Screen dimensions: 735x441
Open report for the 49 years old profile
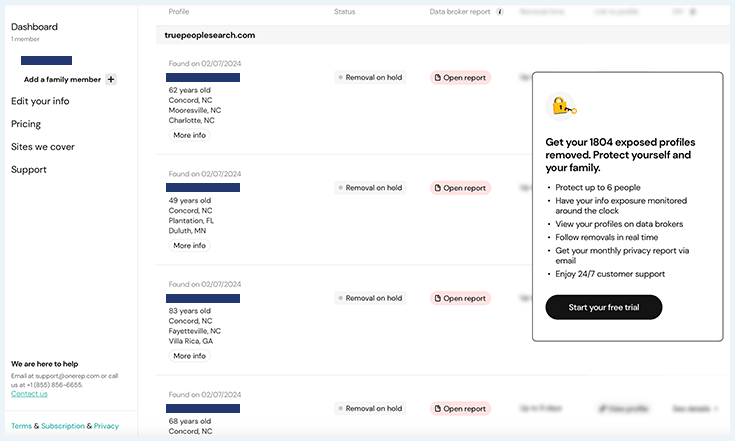(460, 188)
